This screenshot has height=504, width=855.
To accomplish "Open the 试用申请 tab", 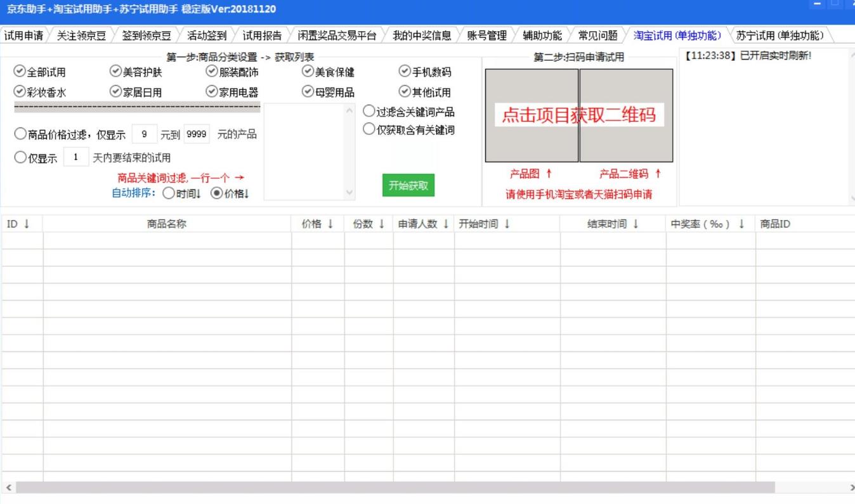I will pyautogui.click(x=24, y=36).
